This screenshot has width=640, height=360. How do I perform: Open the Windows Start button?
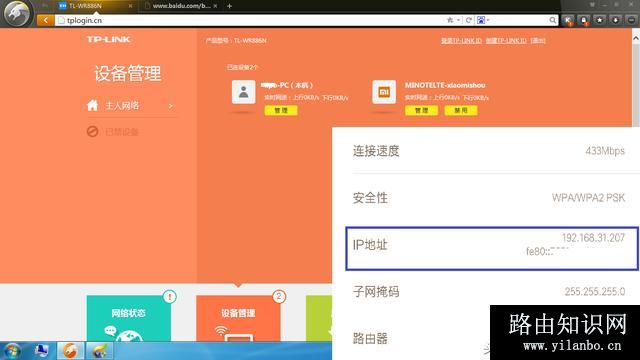pyautogui.click(x=12, y=351)
